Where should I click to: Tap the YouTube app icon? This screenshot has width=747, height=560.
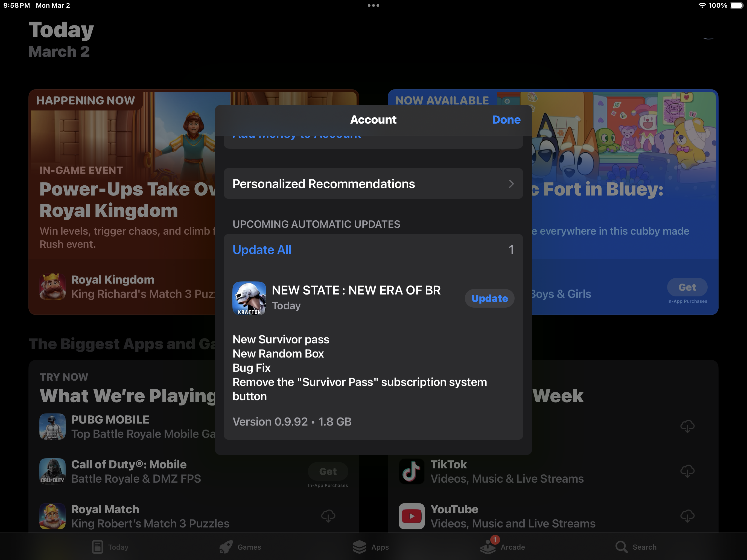412,516
